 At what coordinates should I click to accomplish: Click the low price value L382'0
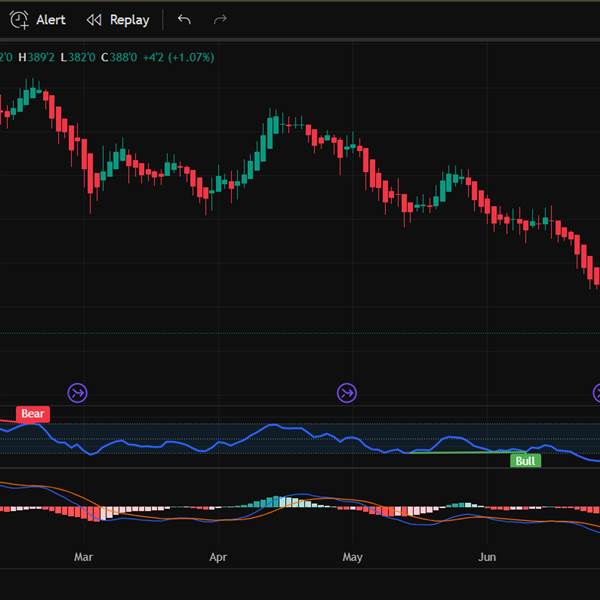(x=78, y=57)
